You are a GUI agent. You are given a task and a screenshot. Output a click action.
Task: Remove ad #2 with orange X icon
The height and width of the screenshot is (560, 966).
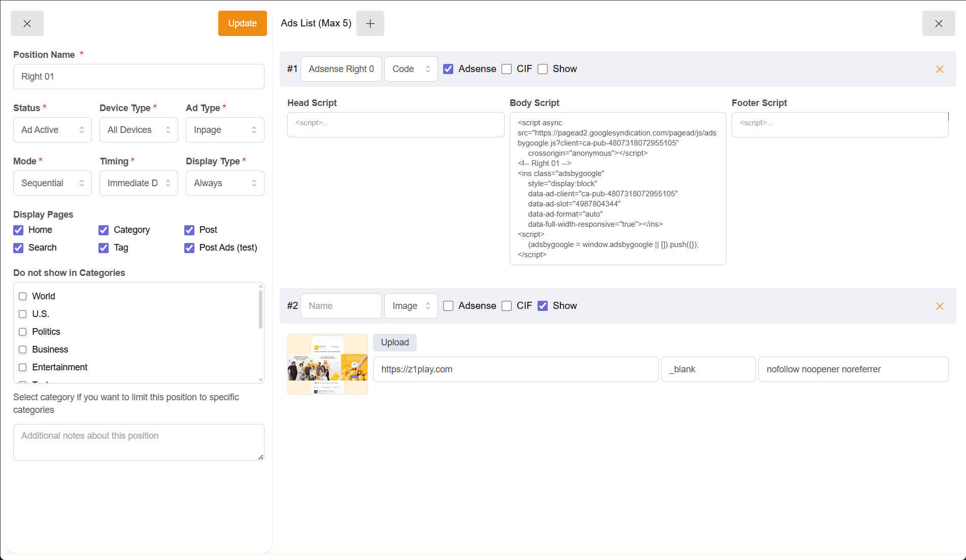(940, 306)
